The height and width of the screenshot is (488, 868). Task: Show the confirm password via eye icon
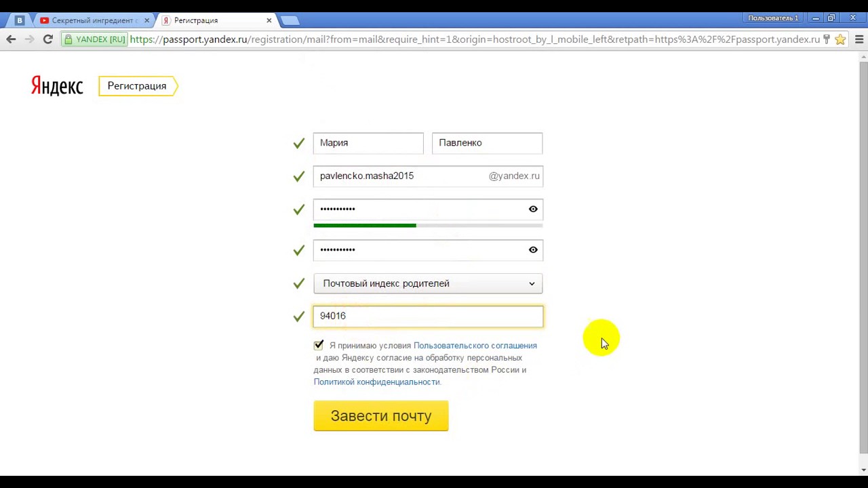(x=533, y=250)
